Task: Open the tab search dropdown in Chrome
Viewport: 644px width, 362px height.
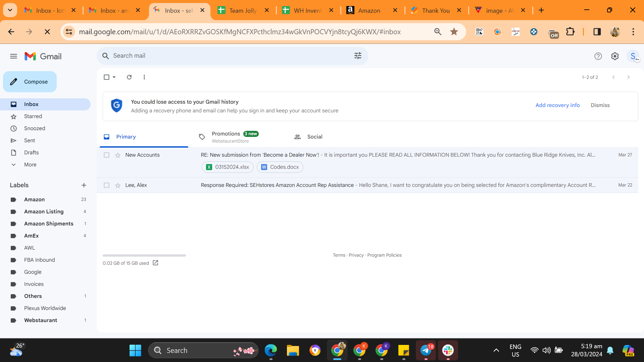Action: tap(10, 10)
